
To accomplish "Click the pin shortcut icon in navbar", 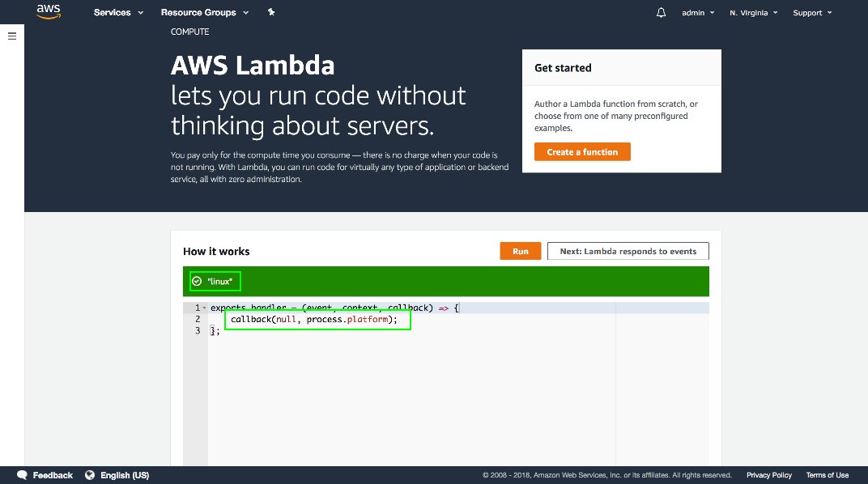I will click(271, 13).
